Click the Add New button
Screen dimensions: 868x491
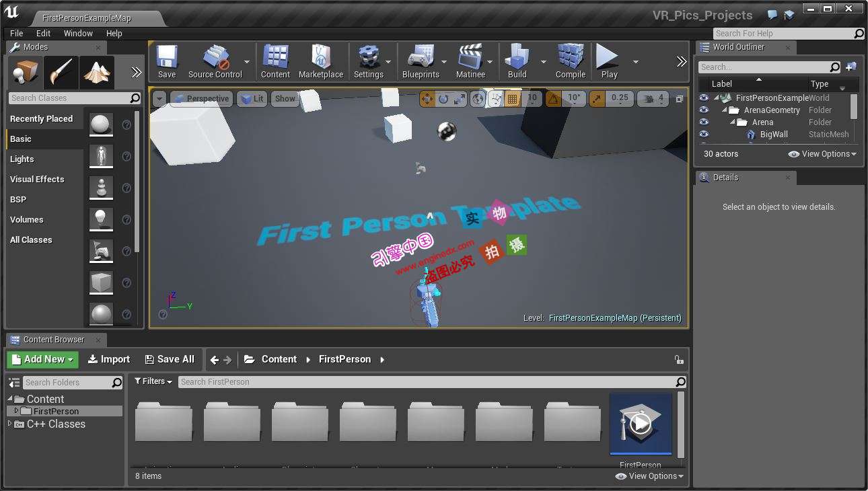43,359
